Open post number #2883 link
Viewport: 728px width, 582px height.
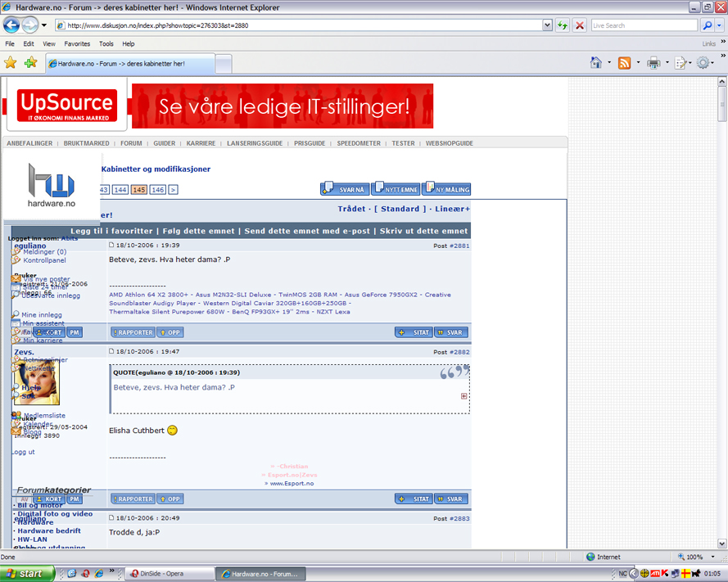point(459,518)
